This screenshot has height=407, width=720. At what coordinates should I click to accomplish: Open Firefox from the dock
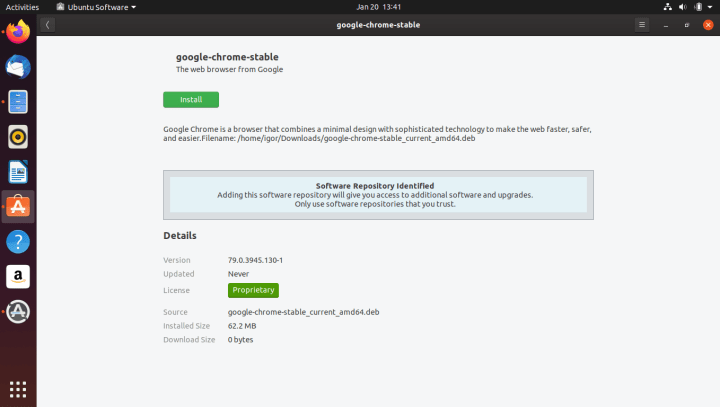click(18, 32)
